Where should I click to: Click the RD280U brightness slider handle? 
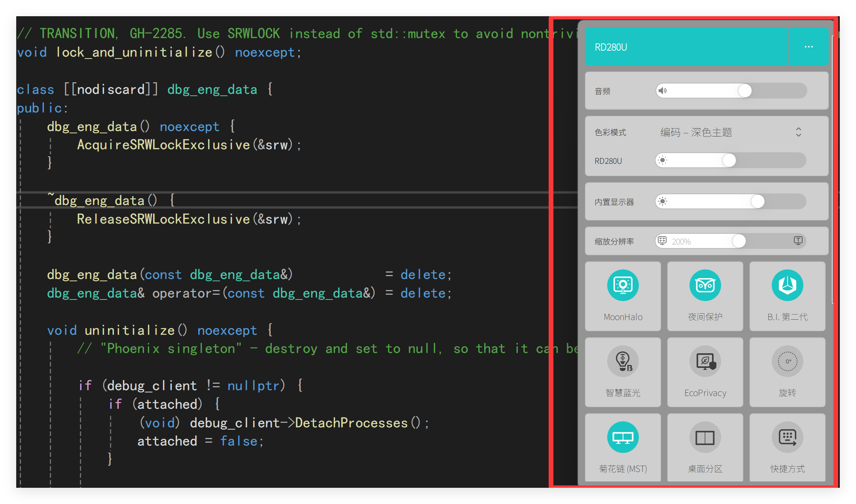729,160
